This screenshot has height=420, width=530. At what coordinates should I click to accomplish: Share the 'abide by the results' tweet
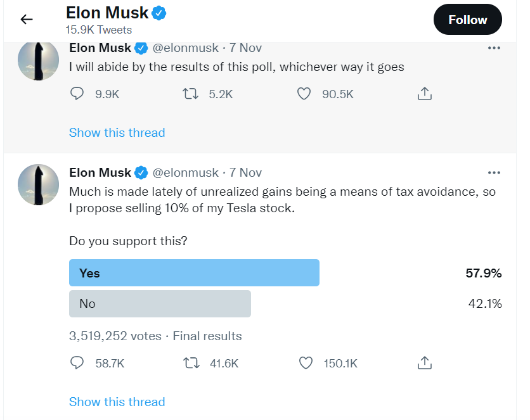[x=425, y=94]
